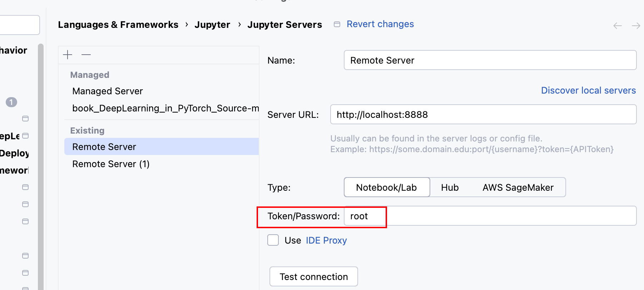Click the sidebar vertical scrollbar

(x=41, y=166)
